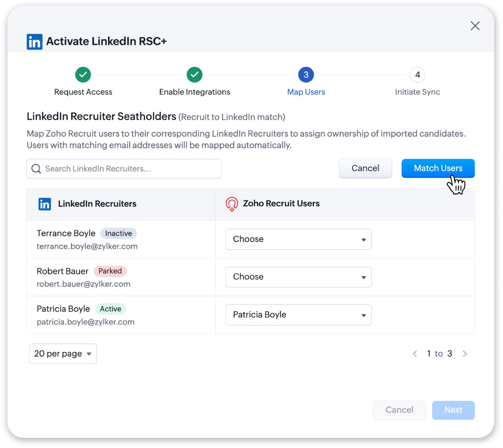
Task: Open Map Users step label
Action: coord(306,92)
